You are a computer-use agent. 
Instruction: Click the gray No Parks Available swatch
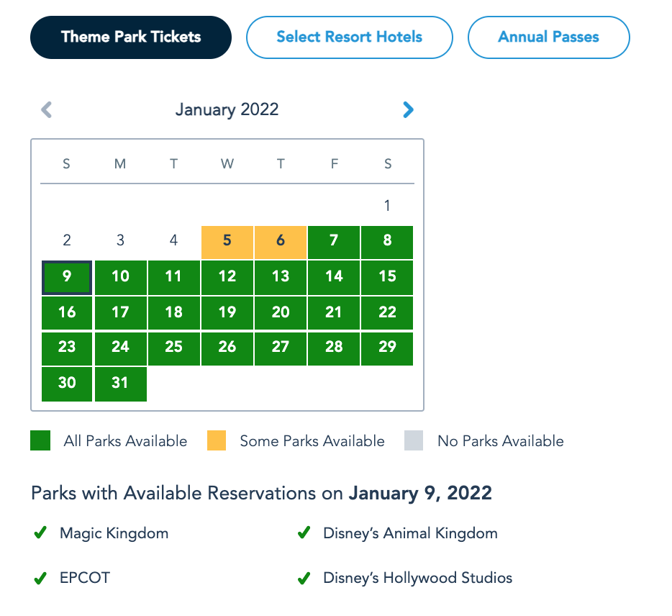coord(414,440)
